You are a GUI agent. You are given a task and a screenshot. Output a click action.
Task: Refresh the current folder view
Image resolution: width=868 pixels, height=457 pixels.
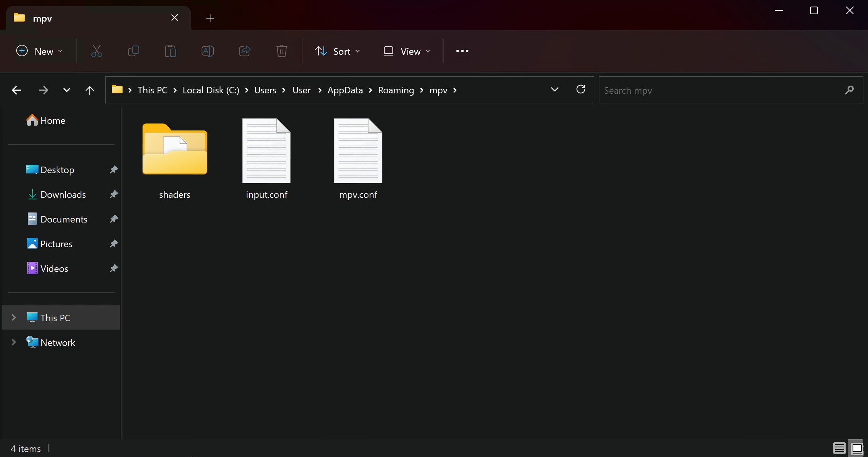tap(580, 89)
